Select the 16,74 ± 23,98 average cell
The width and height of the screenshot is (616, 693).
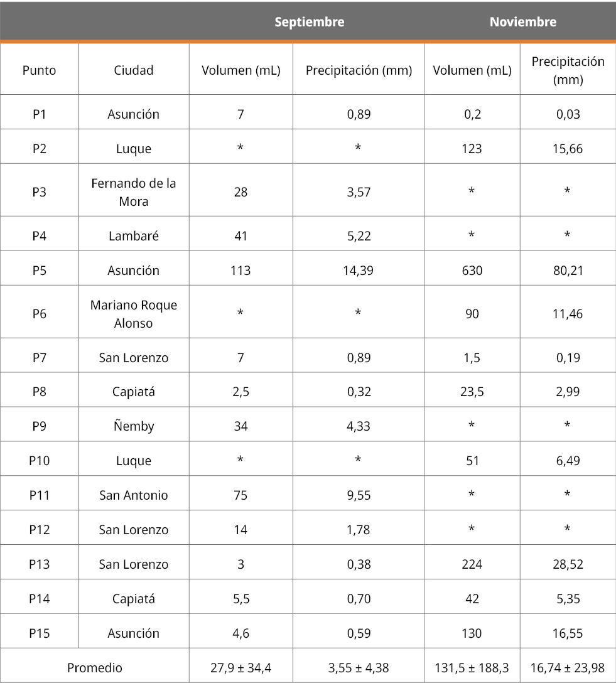pyautogui.click(x=568, y=668)
